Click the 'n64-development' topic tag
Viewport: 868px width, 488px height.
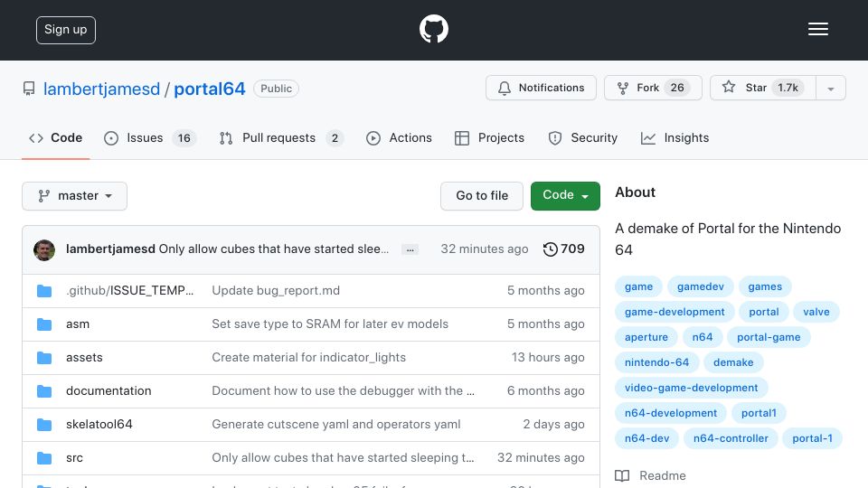coord(670,413)
